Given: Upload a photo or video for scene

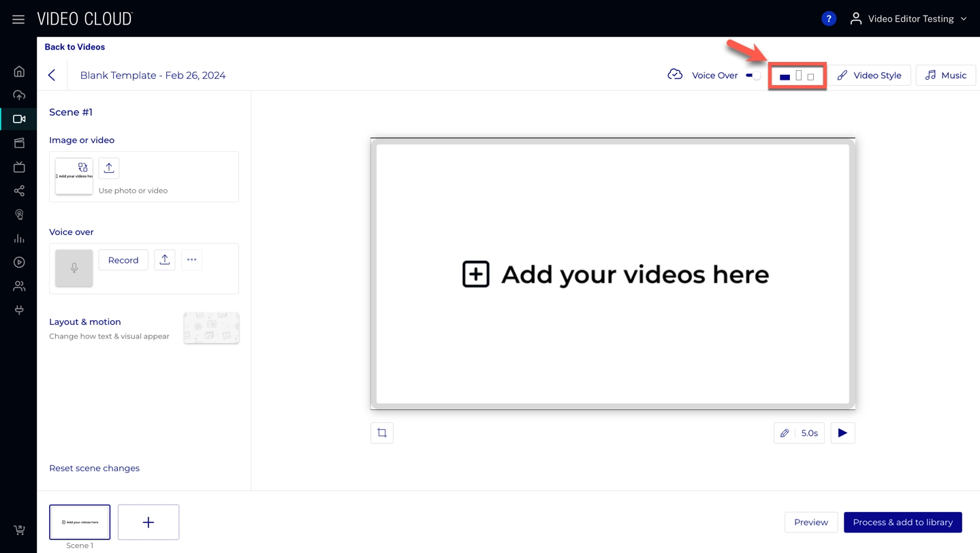Looking at the screenshot, I should [109, 168].
